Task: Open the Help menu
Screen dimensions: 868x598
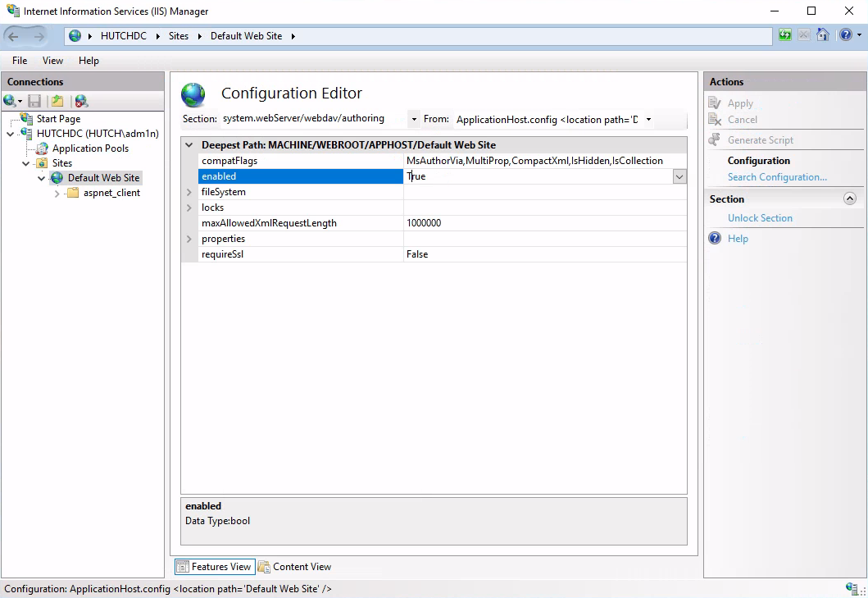Action: [x=89, y=61]
